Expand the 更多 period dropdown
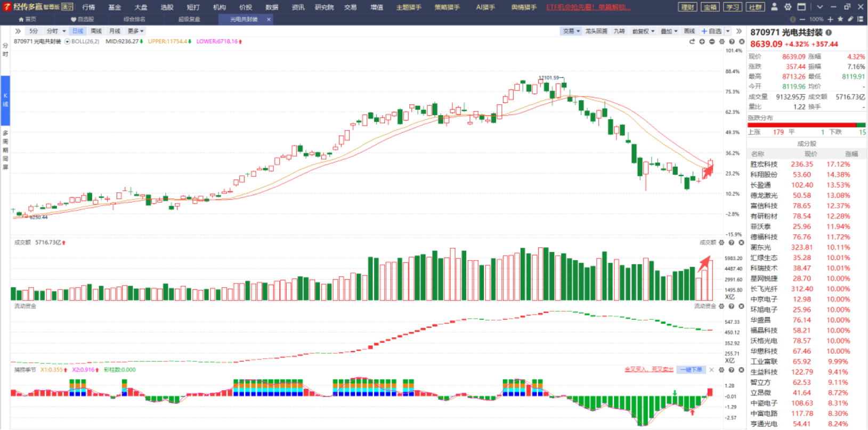Viewport: 868px width, 430px height. coord(136,31)
